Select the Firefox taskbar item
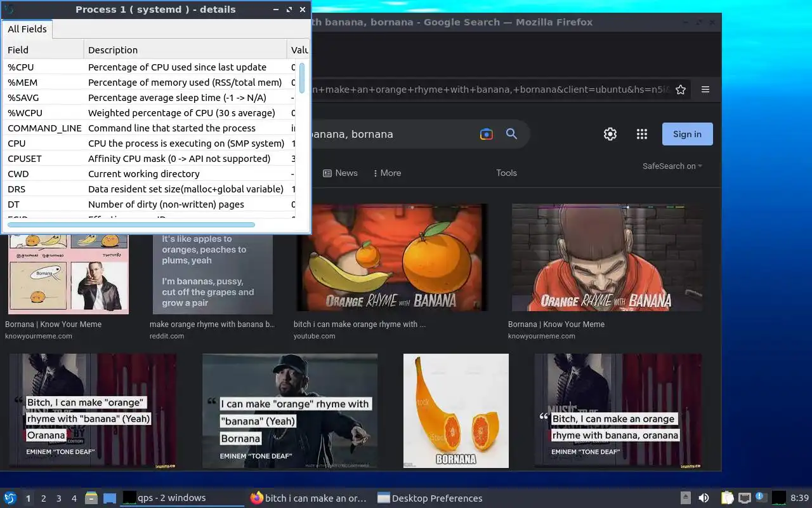This screenshot has width=812, height=508. 310,498
